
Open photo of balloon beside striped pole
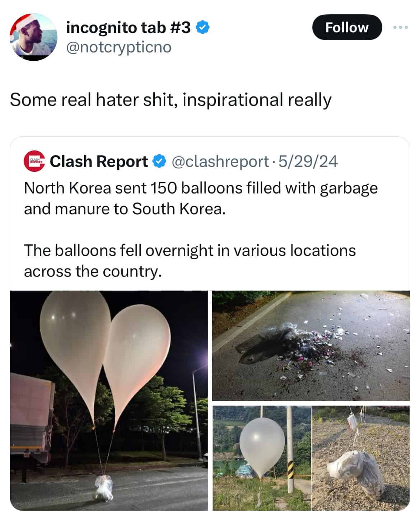click(262, 458)
